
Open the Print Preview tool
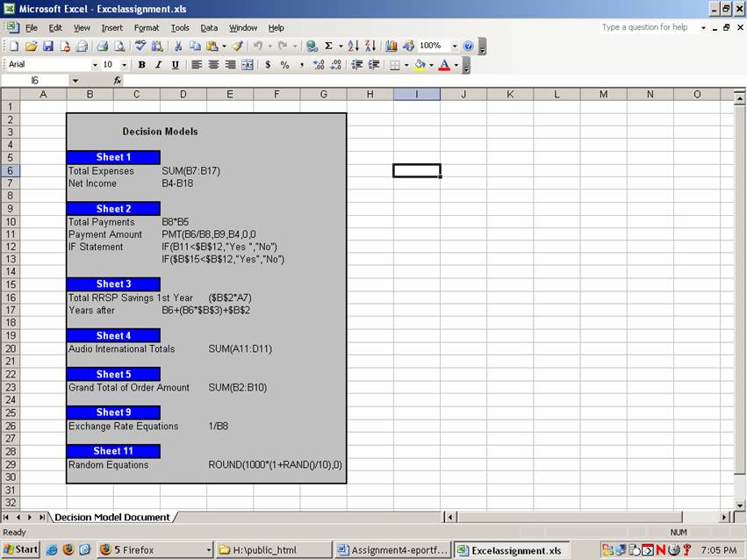[118, 46]
